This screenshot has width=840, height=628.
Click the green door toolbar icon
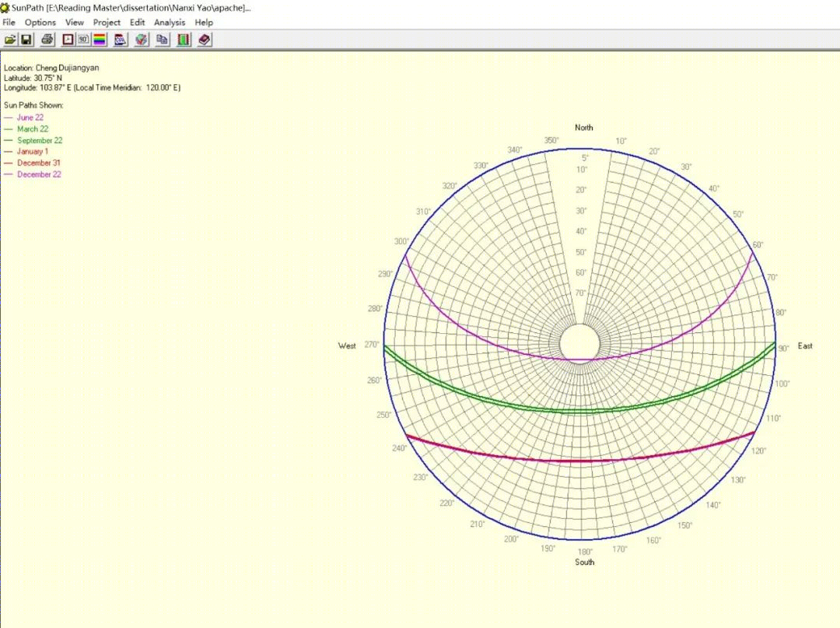click(184, 40)
